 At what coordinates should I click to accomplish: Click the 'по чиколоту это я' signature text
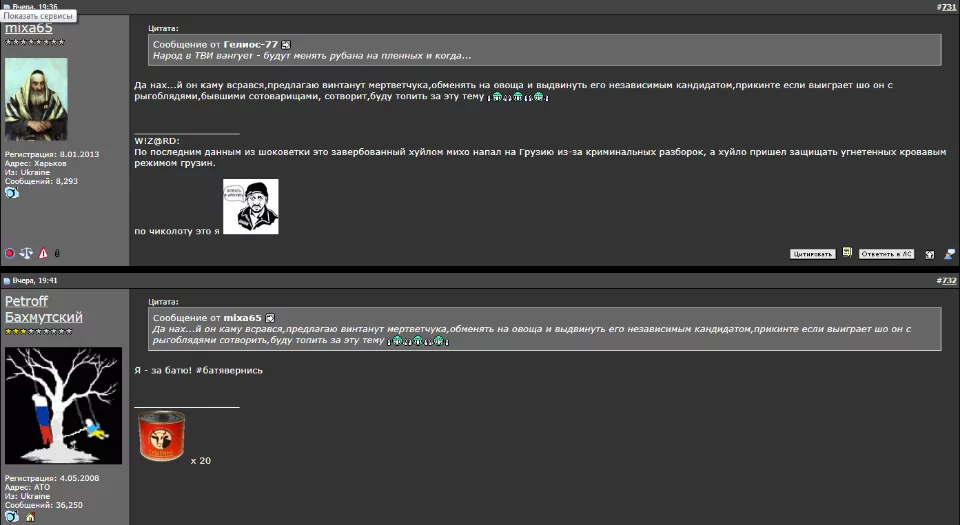point(177,231)
